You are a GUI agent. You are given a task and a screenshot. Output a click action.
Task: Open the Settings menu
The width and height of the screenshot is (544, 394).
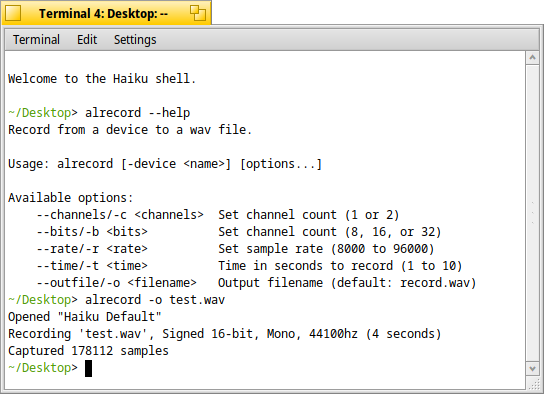135,40
